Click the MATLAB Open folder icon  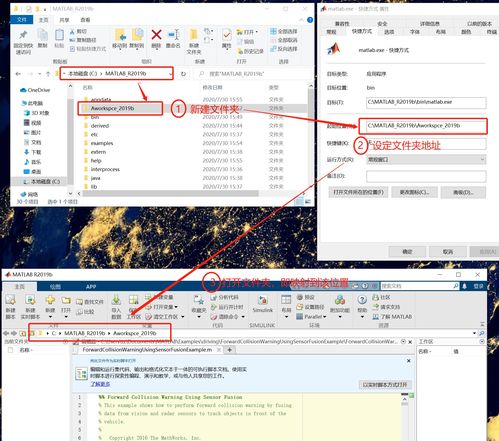[x=66, y=300]
